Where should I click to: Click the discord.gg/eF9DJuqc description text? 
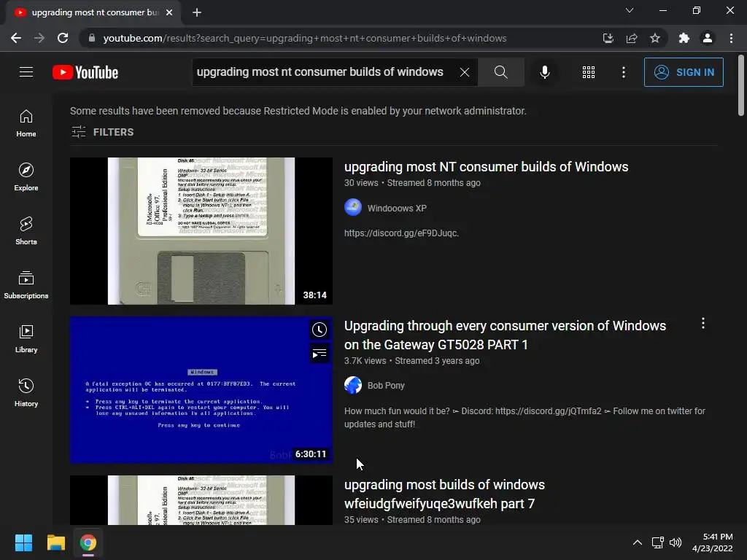(401, 233)
